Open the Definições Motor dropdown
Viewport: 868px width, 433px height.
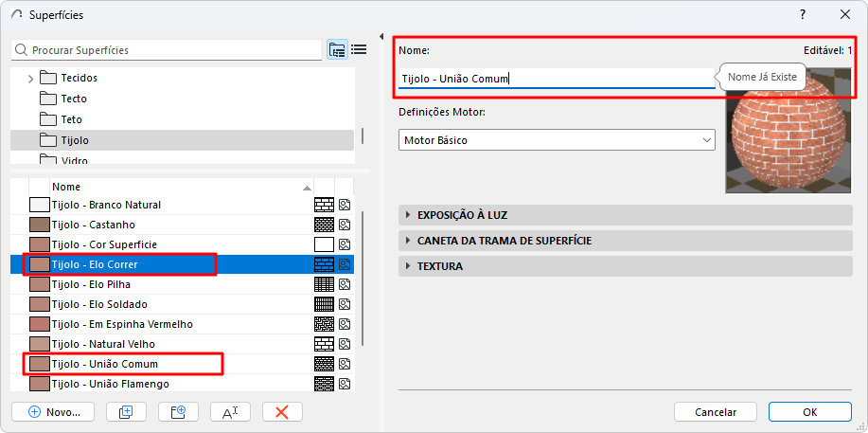click(x=557, y=140)
